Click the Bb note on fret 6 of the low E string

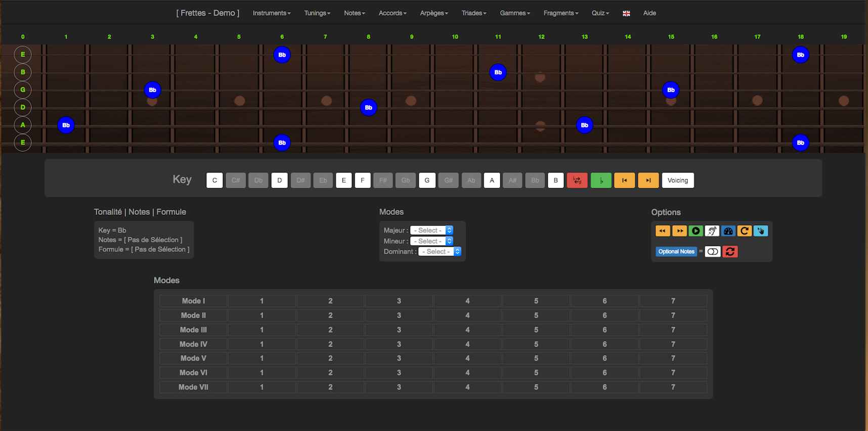282,143
